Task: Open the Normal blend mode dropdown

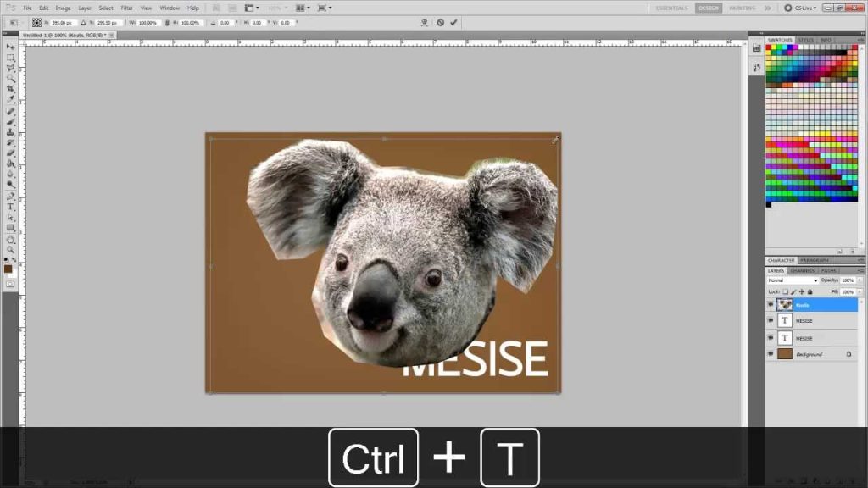Action: 793,280
